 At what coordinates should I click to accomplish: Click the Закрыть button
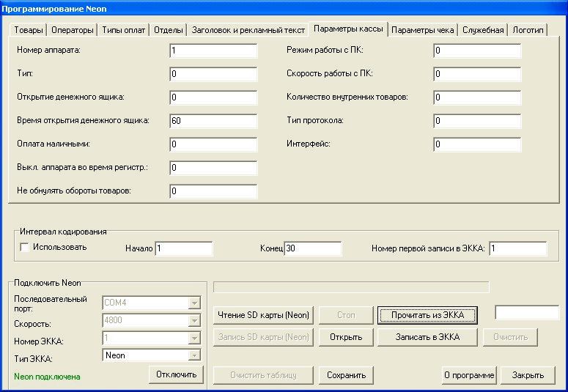click(x=528, y=375)
